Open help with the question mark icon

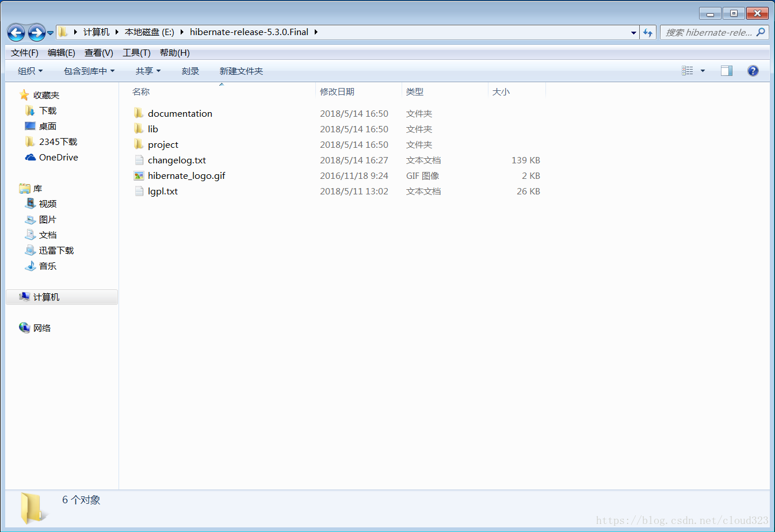tap(753, 71)
